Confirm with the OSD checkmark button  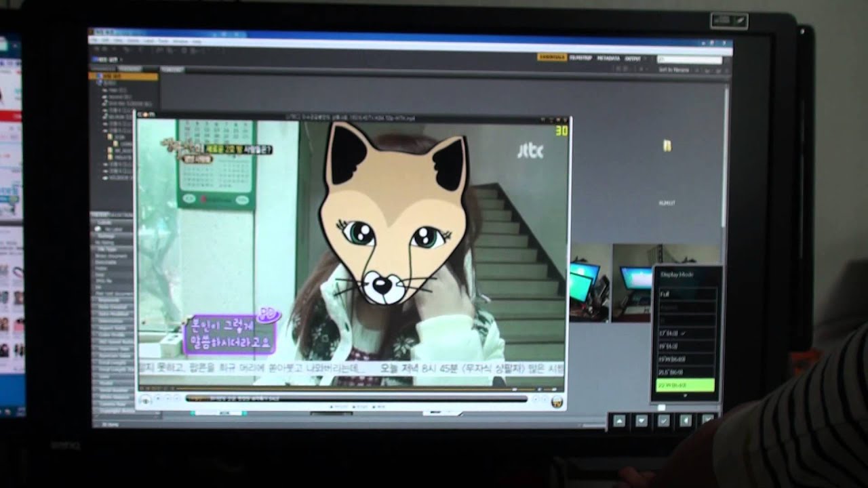[663, 420]
